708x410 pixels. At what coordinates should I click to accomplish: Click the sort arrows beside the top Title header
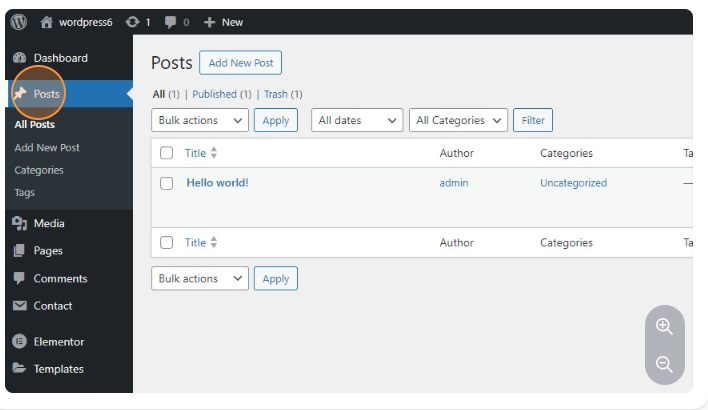click(x=214, y=153)
